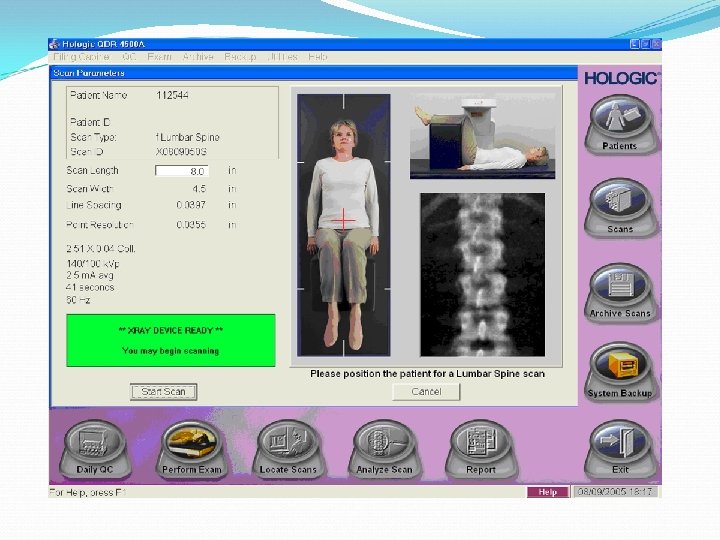The image size is (720, 540).
Task: Click the Scan Width value 4.5
Action: tap(199, 189)
